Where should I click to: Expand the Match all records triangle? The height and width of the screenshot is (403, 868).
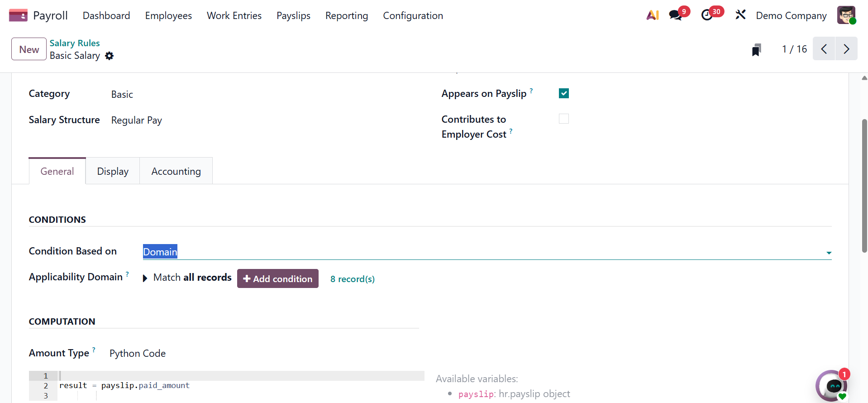(x=145, y=278)
